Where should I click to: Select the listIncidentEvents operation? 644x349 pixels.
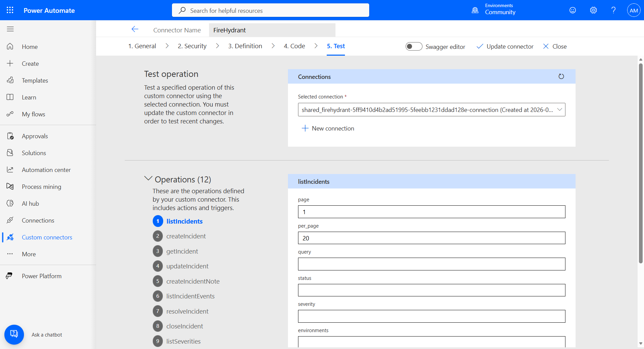(x=190, y=296)
